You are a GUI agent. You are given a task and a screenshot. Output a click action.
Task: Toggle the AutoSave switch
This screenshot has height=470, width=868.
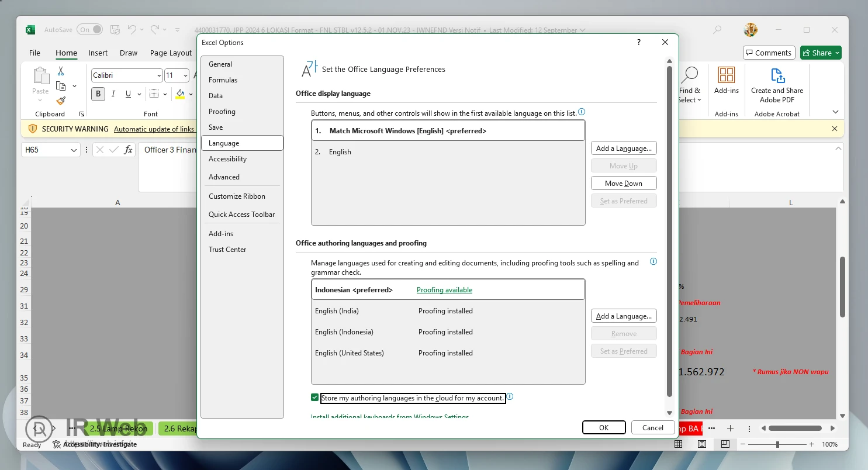pos(89,30)
